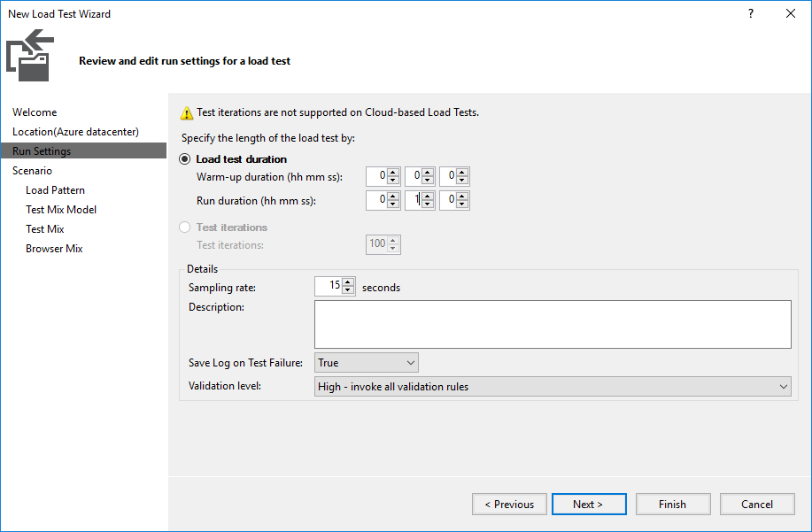Increase warm-up duration hours spinner

click(x=393, y=173)
